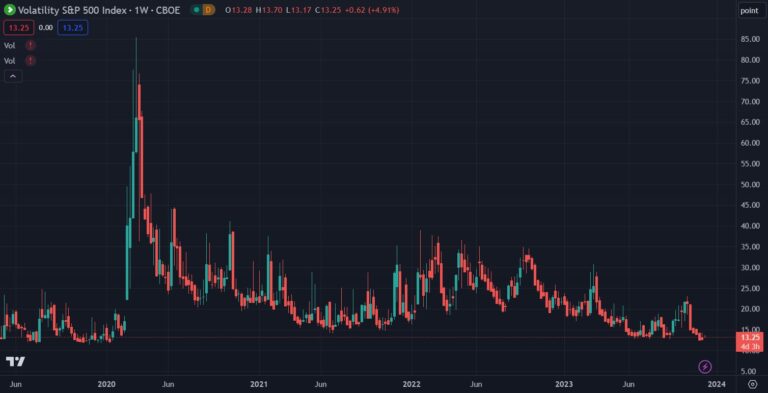Click the orange D delayed-data badge
Image resolution: width=768 pixels, height=393 pixels.
pos(209,10)
